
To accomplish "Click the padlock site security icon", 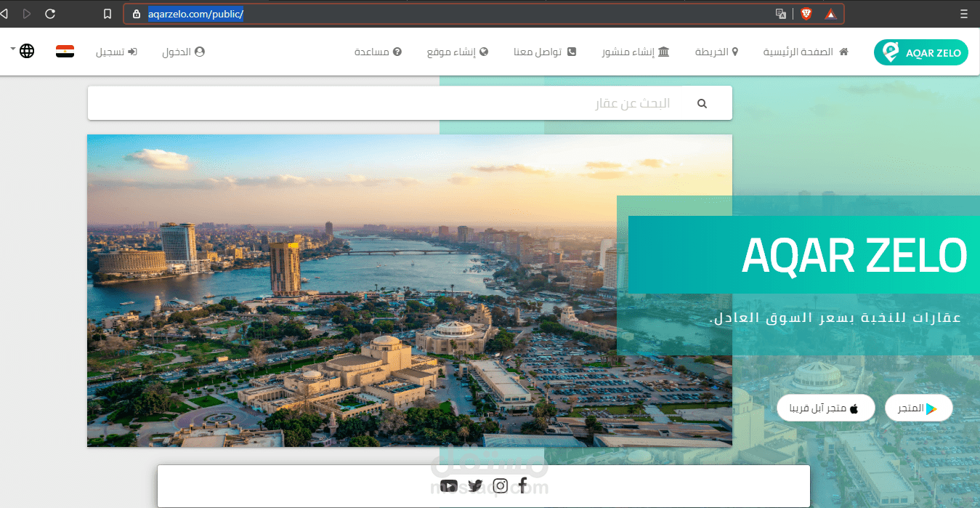I will coord(136,14).
